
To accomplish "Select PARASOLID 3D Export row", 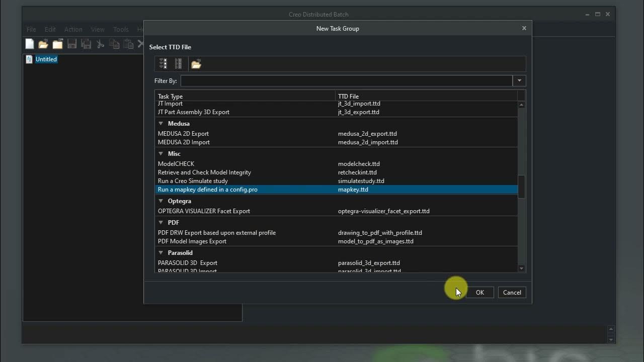I will [336, 263].
